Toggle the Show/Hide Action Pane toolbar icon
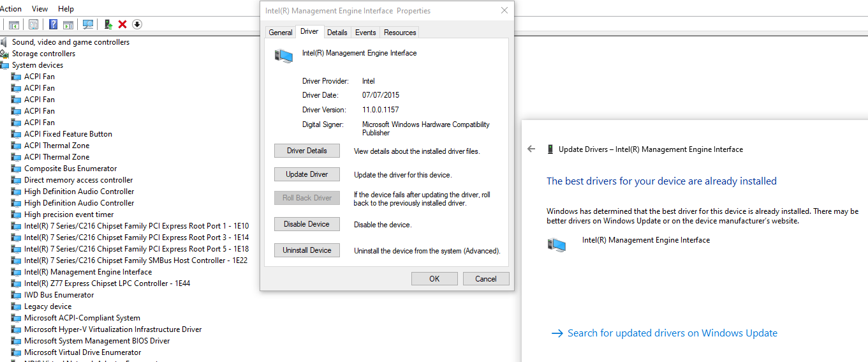This screenshot has height=362, width=868. (68, 24)
